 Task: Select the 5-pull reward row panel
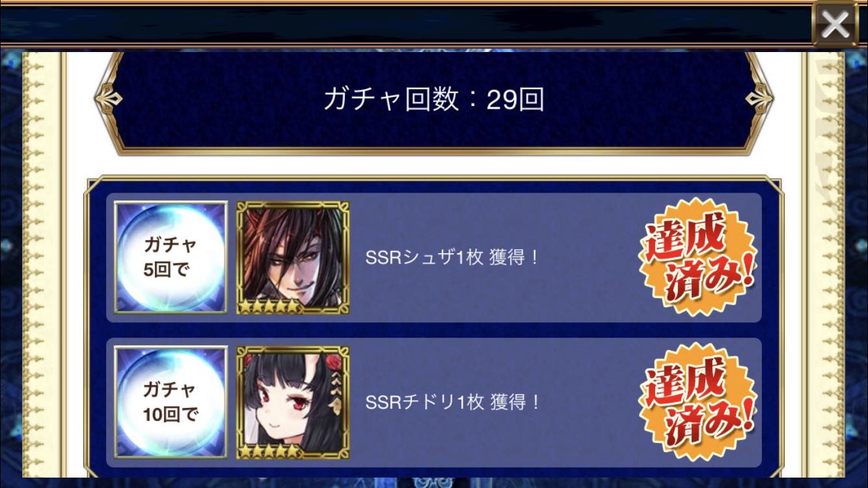click(x=434, y=258)
